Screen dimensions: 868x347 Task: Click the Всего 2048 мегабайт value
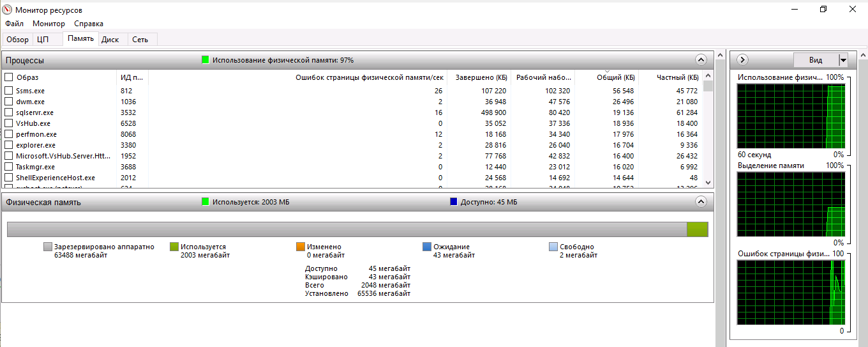tap(386, 285)
